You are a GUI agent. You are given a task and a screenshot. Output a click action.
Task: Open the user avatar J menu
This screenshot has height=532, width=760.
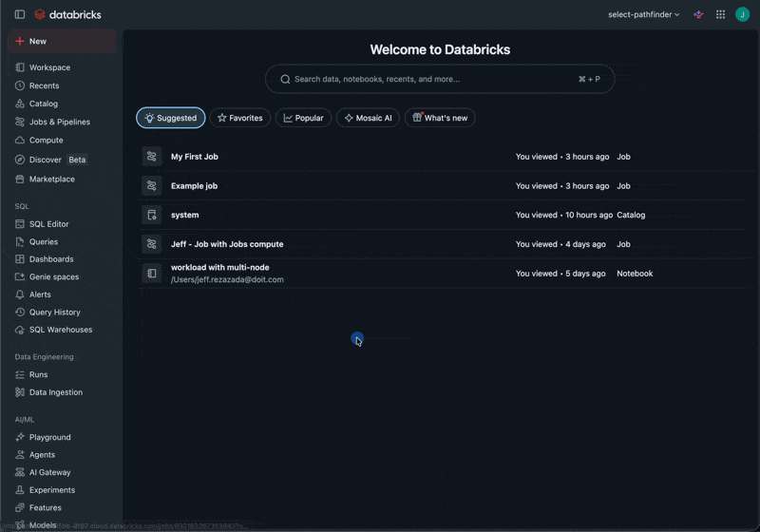(x=742, y=14)
